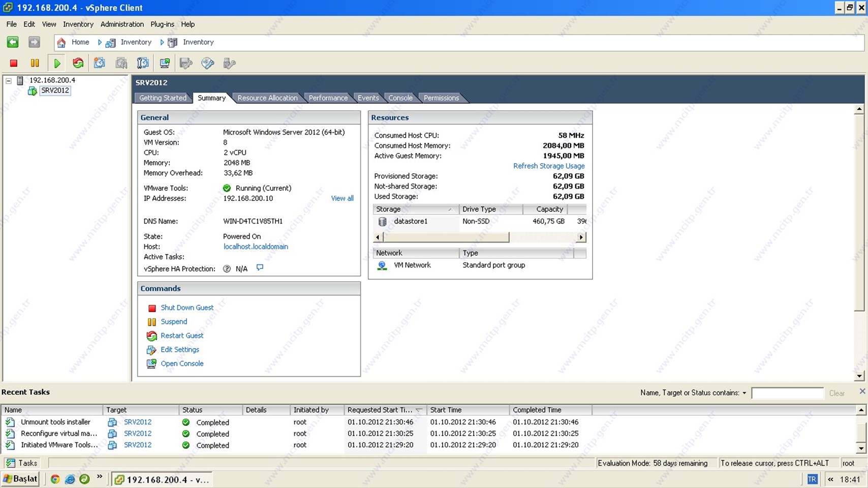The image size is (868, 488).
Task: Click the VM Network icon
Action: coord(382,265)
